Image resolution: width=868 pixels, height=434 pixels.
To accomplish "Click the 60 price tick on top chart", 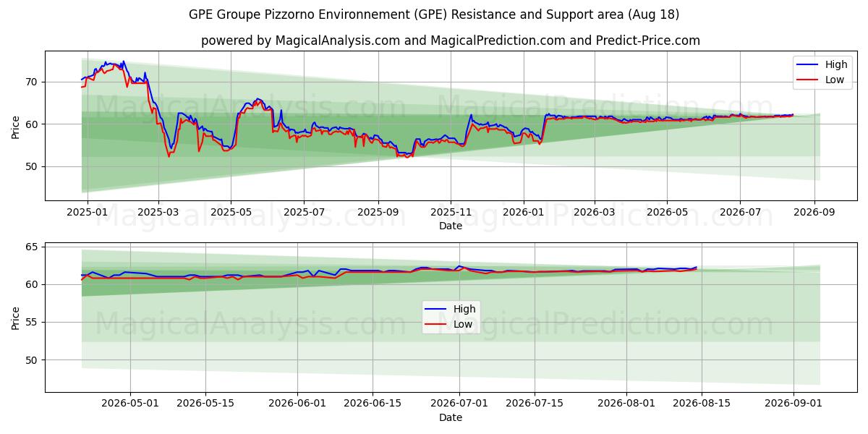I will (32, 124).
